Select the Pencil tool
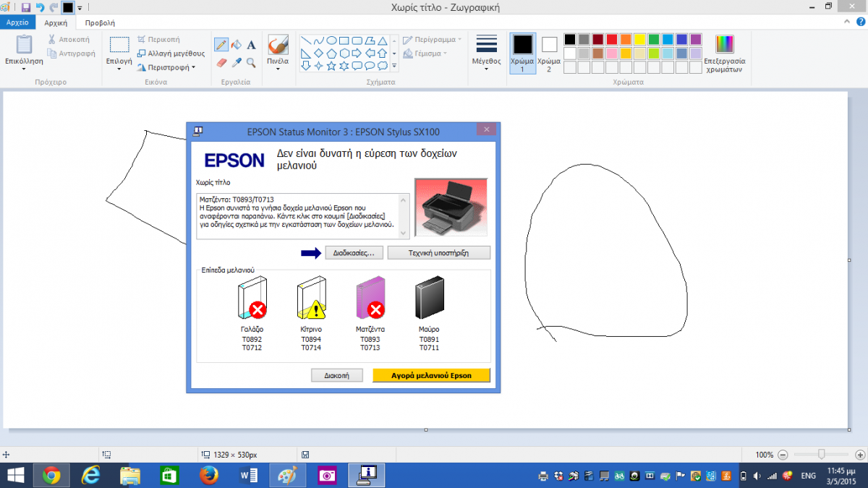868x488 pixels. point(221,45)
